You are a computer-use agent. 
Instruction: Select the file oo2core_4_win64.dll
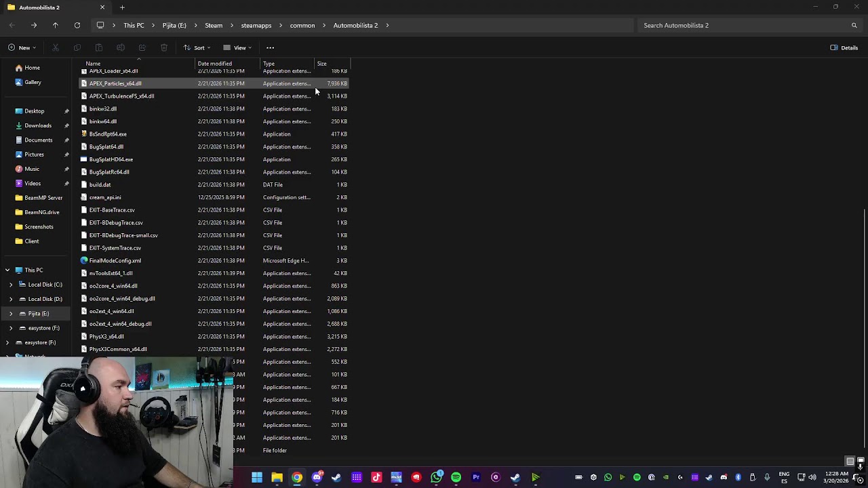[x=113, y=286]
